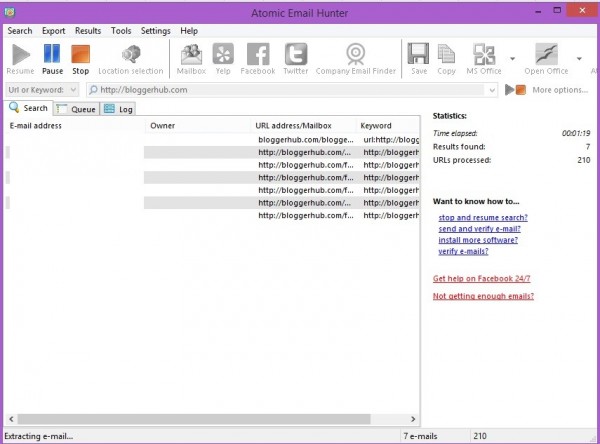Open the Url or Keyword type dropdown
This screenshot has height=444, width=600.
click(42, 90)
